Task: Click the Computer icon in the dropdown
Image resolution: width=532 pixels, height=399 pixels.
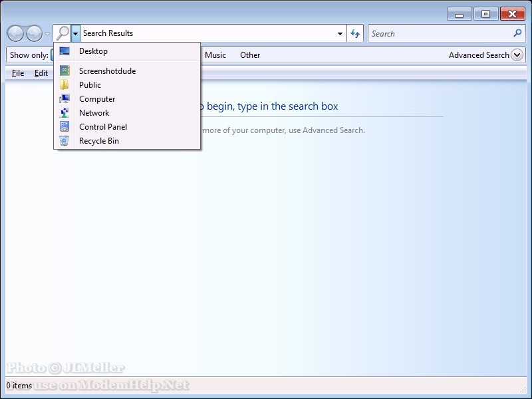Action: point(65,98)
